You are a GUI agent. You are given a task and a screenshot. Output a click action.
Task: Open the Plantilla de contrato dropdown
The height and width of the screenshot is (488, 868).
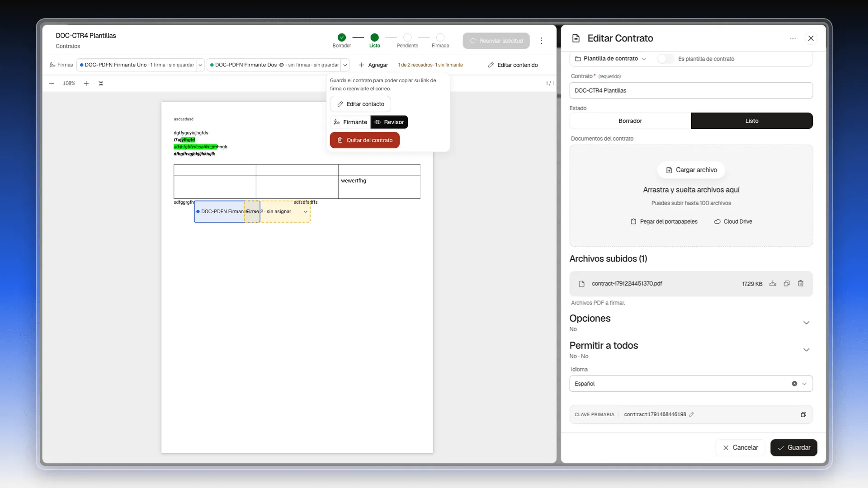coord(610,59)
